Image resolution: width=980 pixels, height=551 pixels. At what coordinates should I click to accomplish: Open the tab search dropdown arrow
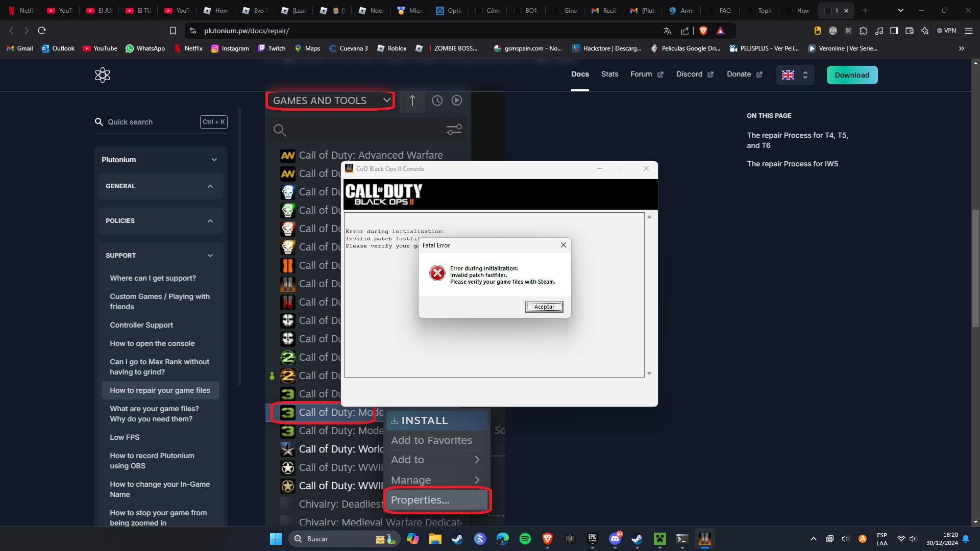coord(900,10)
